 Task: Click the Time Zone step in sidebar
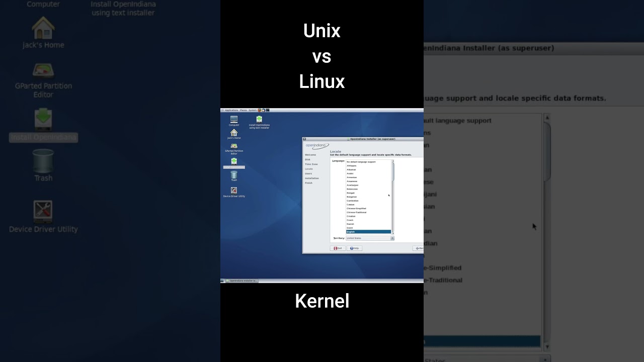[x=311, y=164]
